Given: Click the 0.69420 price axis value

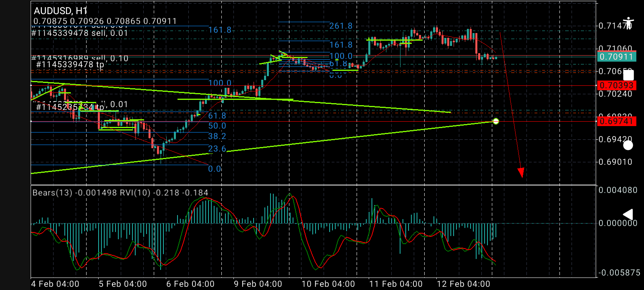Looking at the screenshot, I should coord(616,139).
